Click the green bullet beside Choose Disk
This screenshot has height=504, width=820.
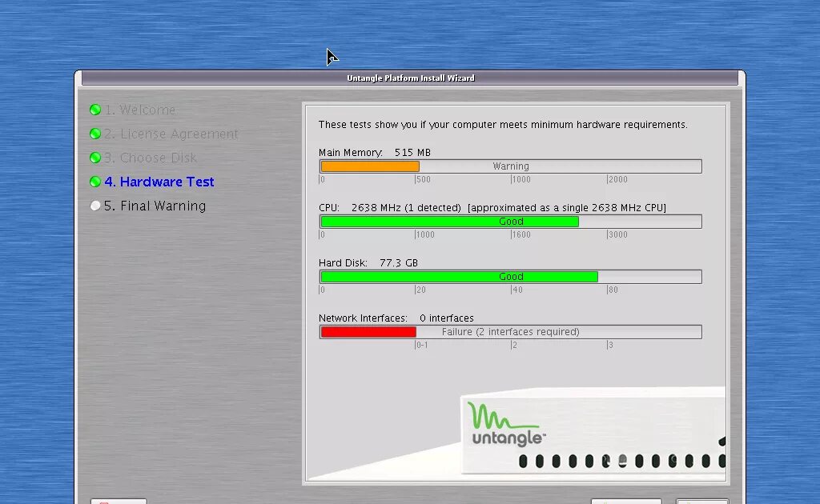tap(95, 158)
